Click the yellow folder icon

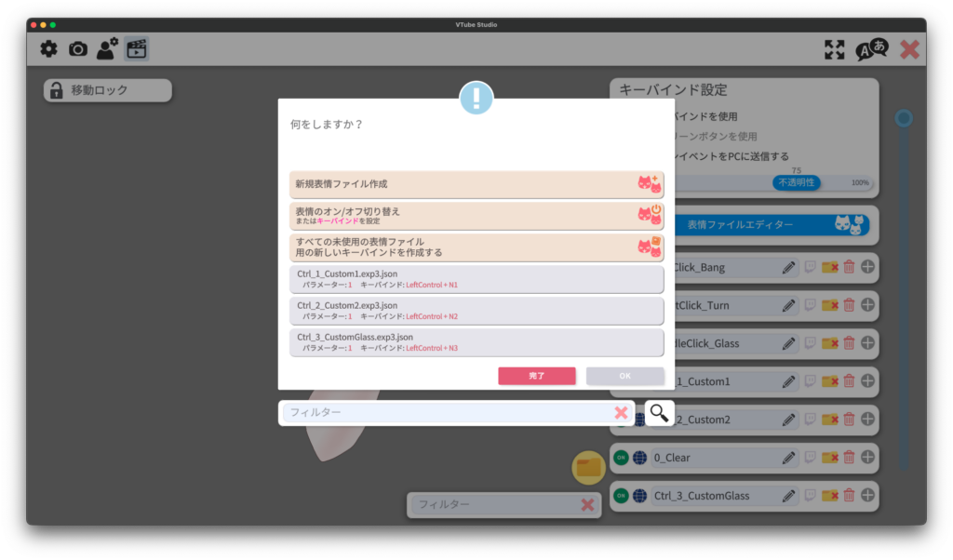click(589, 467)
